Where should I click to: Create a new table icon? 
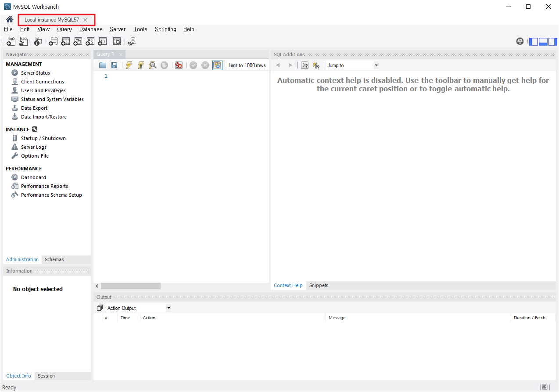point(65,41)
